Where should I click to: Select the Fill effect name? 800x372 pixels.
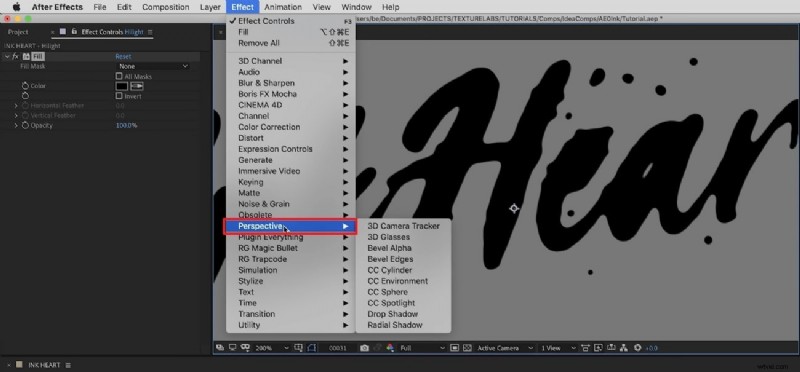[38, 57]
